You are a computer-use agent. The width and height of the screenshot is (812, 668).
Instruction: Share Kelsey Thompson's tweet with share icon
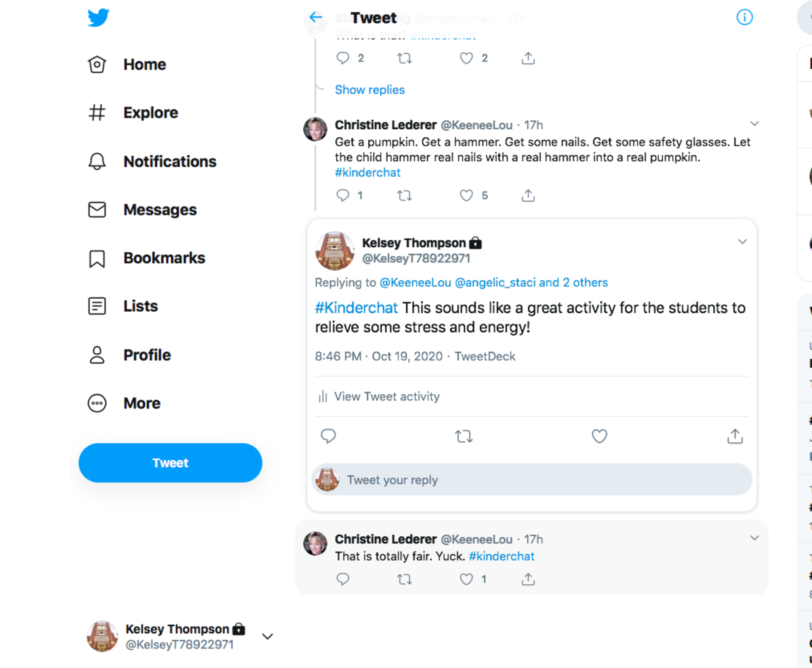pyautogui.click(x=735, y=436)
